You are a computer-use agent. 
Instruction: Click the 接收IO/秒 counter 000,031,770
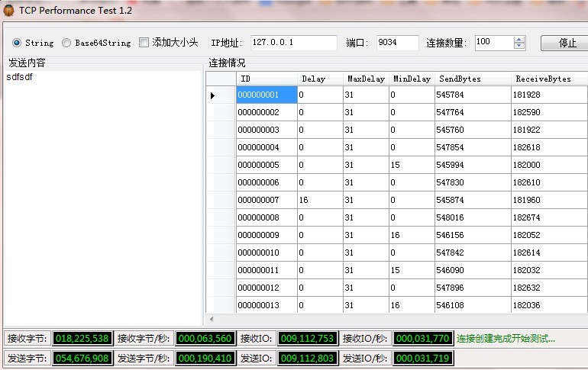pos(422,339)
